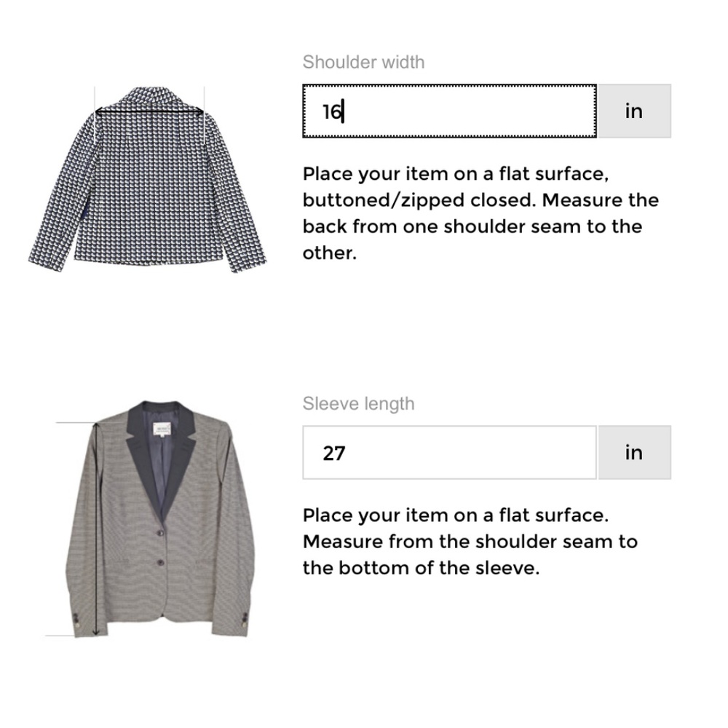Image resolution: width=728 pixels, height=728 pixels.
Task: Click the Shoulder width input field
Action: [x=449, y=111]
